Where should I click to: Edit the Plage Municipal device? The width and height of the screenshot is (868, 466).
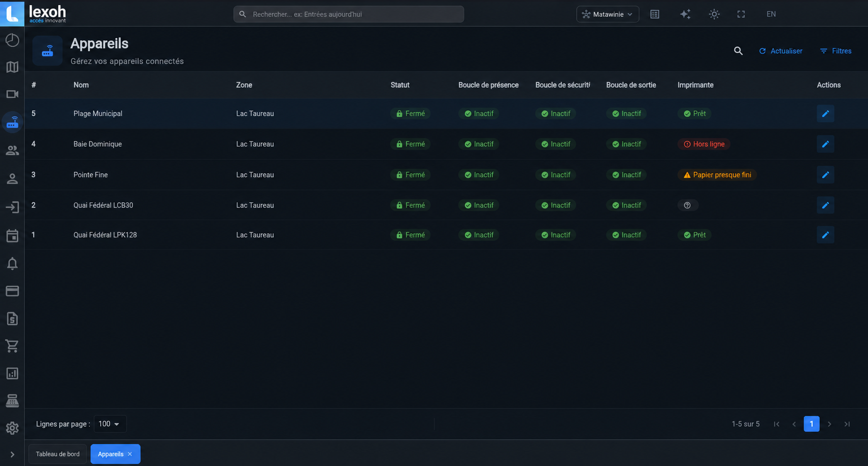(x=825, y=114)
